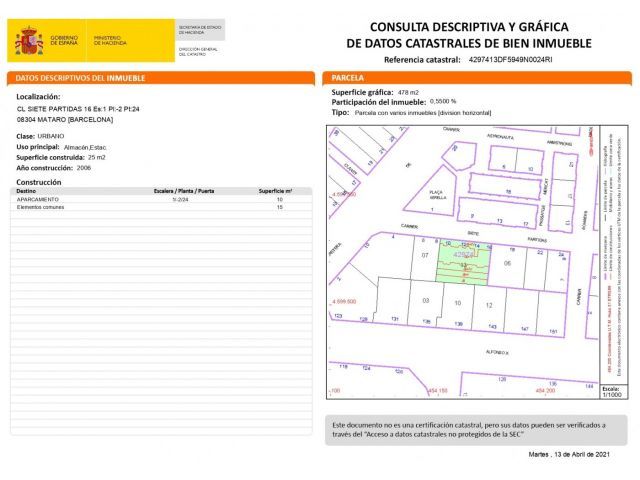Screen dimensions: 640x480
Task: Click map parcel labeled '12'
Action: point(489,305)
